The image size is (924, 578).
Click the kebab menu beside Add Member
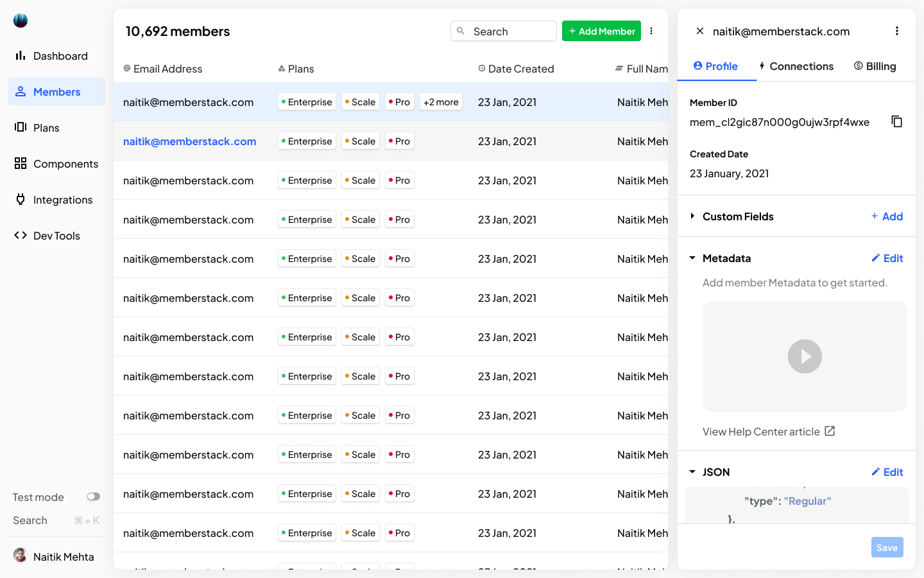tap(651, 30)
